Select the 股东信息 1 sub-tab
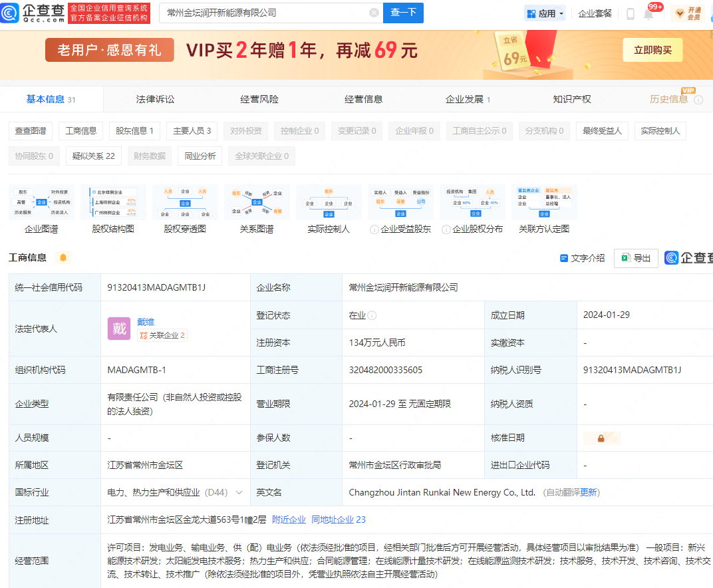This screenshot has width=713, height=588. 134,131
